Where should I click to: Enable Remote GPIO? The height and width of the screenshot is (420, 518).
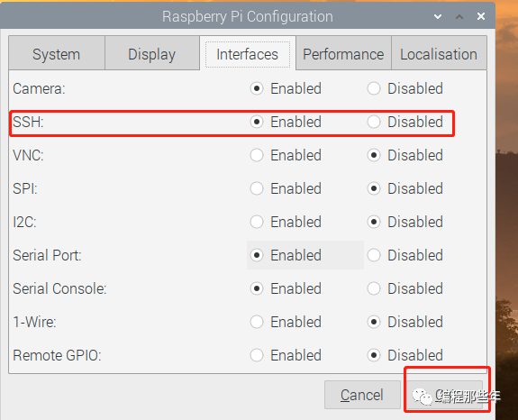257,355
